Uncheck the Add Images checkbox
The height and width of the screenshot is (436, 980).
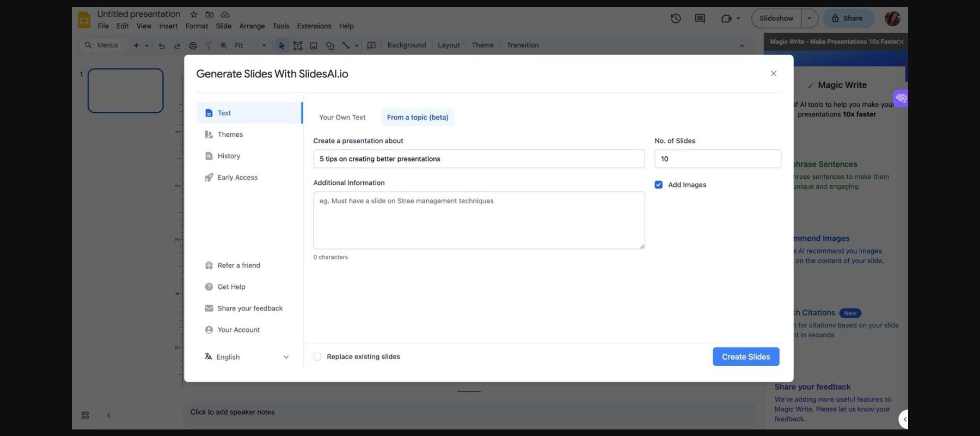659,185
